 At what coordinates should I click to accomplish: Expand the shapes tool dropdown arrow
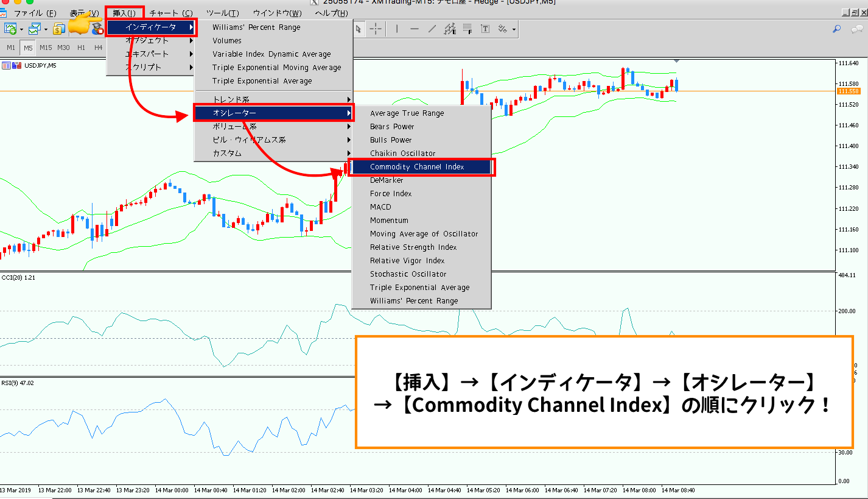514,29
